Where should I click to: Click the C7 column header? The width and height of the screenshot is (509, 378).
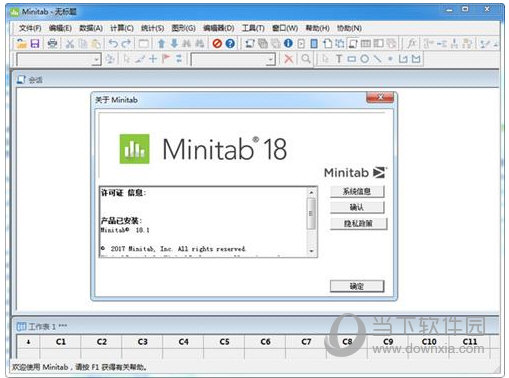pos(306,342)
